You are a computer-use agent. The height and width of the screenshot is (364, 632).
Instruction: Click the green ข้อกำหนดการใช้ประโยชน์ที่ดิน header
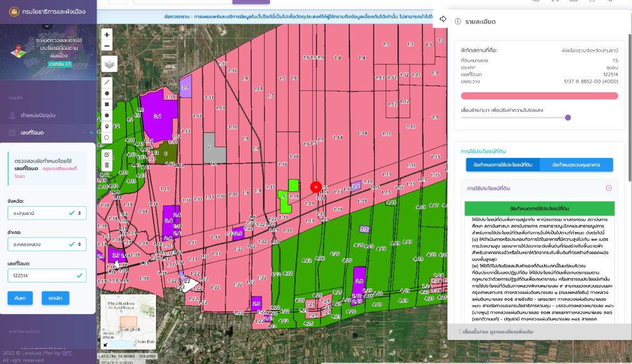click(539, 209)
